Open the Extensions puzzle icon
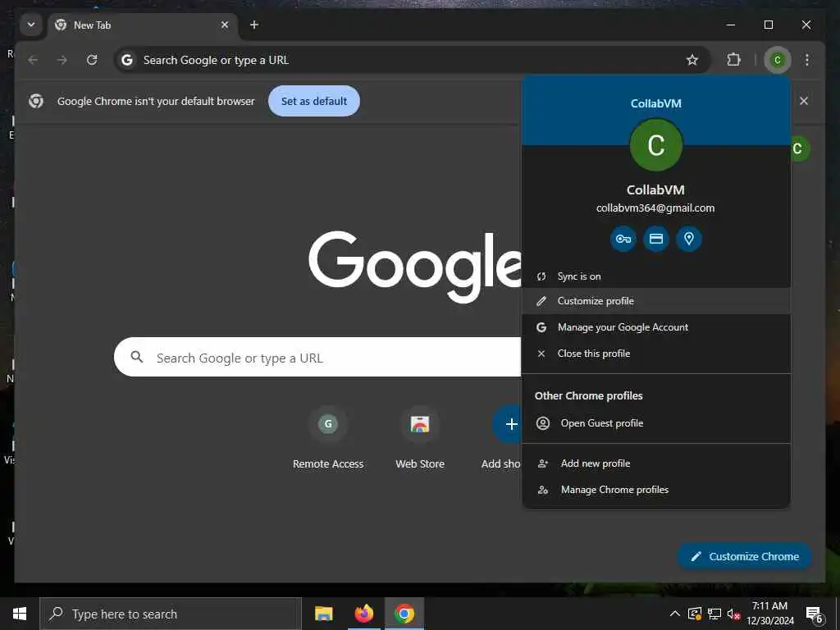The height and width of the screenshot is (630, 840). pos(734,59)
